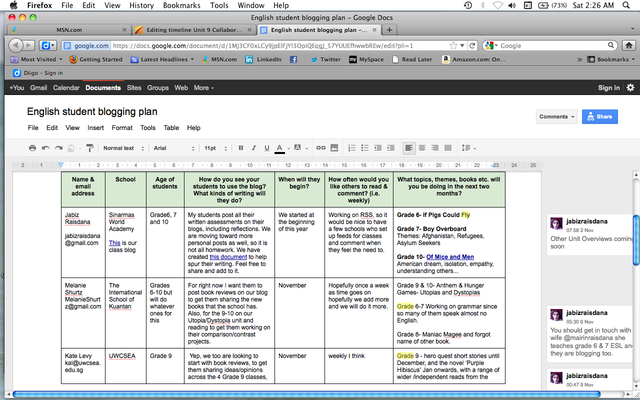Screen dimensions: 640x400
Task: Click the browser Back button
Action: pyautogui.click(x=15, y=45)
